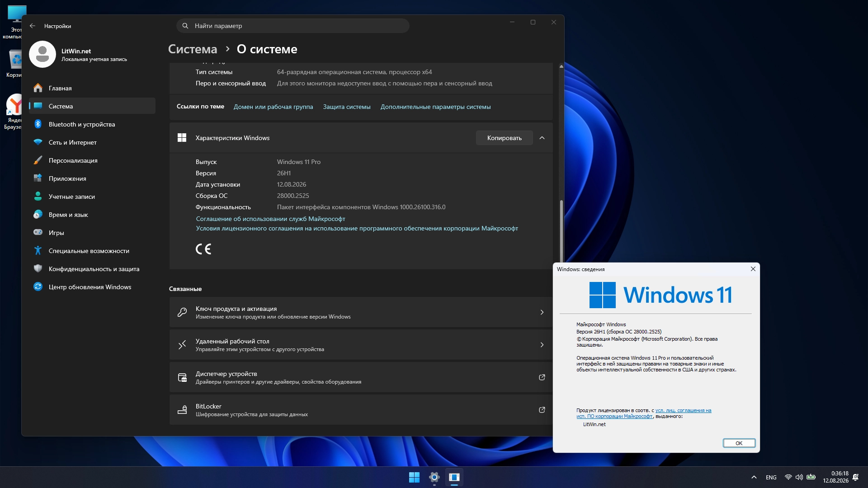
Task: Open the Диспетчер устройств row
Action: tap(361, 377)
